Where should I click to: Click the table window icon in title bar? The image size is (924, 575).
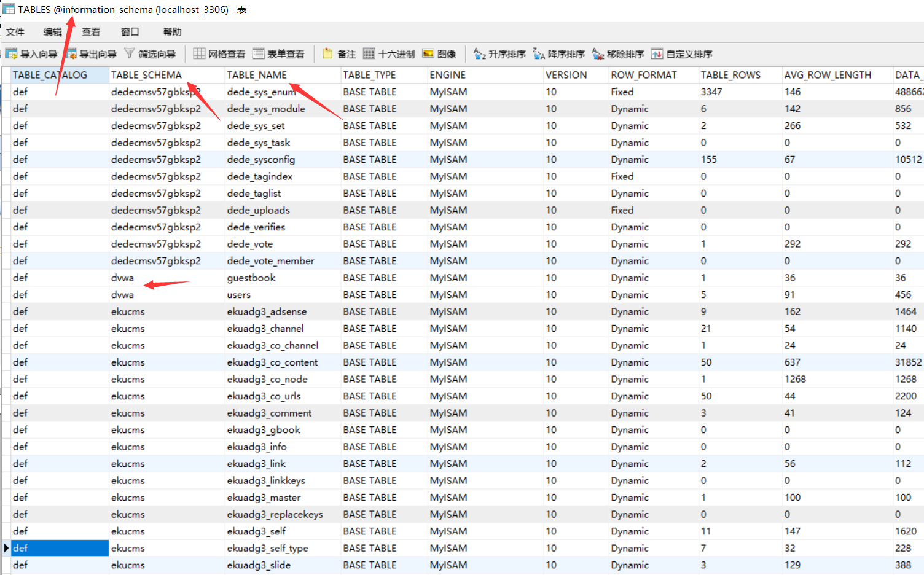click(9, 9)
